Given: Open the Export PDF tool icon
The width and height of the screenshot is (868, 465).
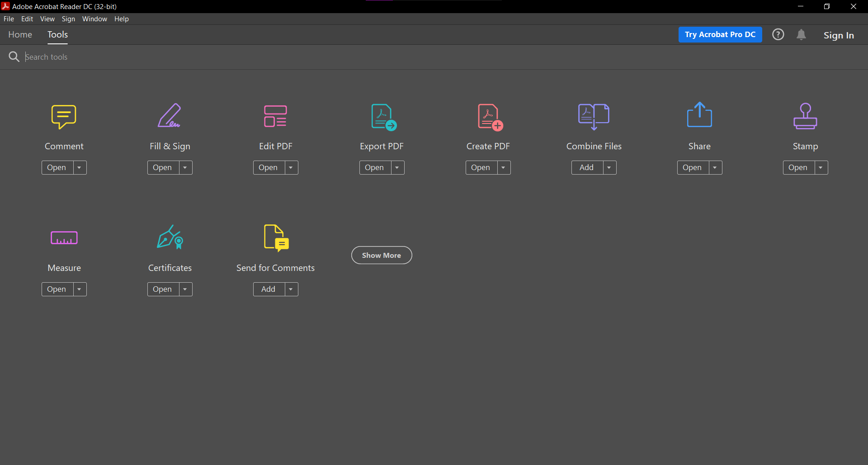Looking at the screenshot, I should 383,117.
